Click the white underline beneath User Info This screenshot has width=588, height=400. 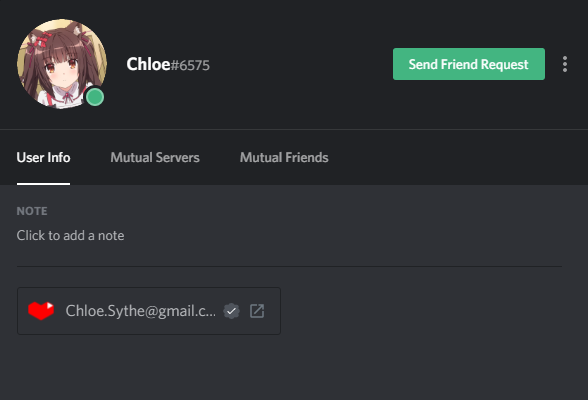(43, 184)
